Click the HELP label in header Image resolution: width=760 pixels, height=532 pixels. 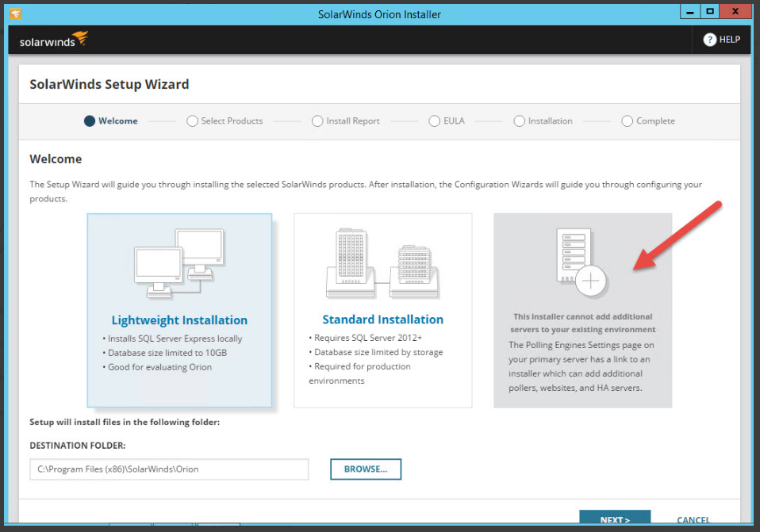730,40
